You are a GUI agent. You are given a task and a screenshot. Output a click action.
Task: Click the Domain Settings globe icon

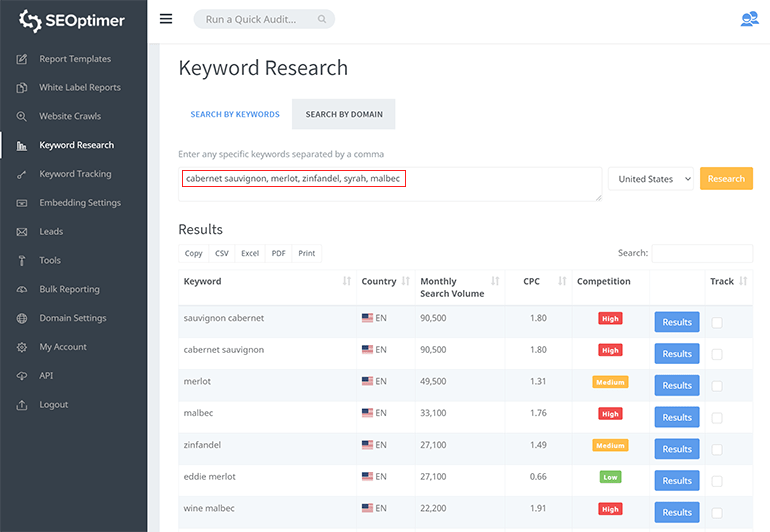[x=22, y=318]
